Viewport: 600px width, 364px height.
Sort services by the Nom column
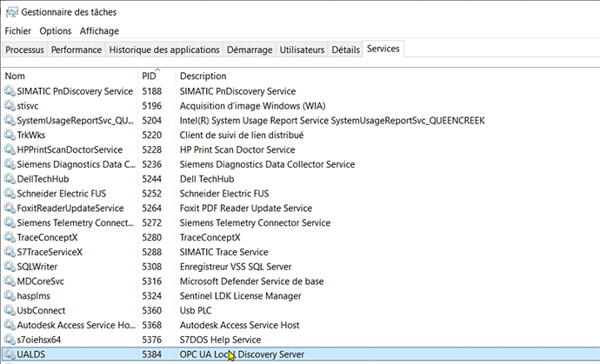70,76
